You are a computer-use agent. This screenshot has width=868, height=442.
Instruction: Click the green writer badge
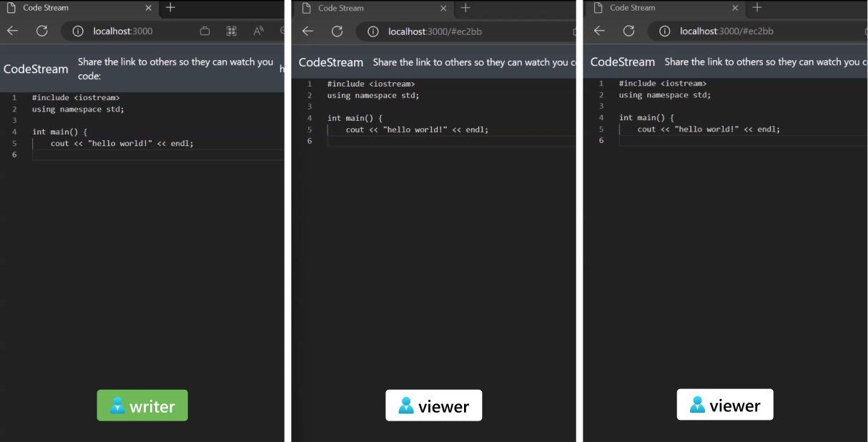pyautogui.click(x=142, y=406)
